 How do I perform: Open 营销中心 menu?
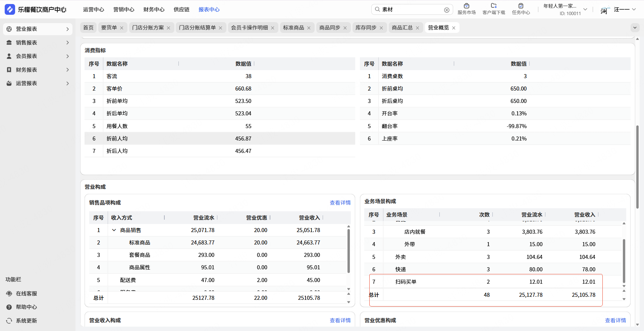point(124,9)
